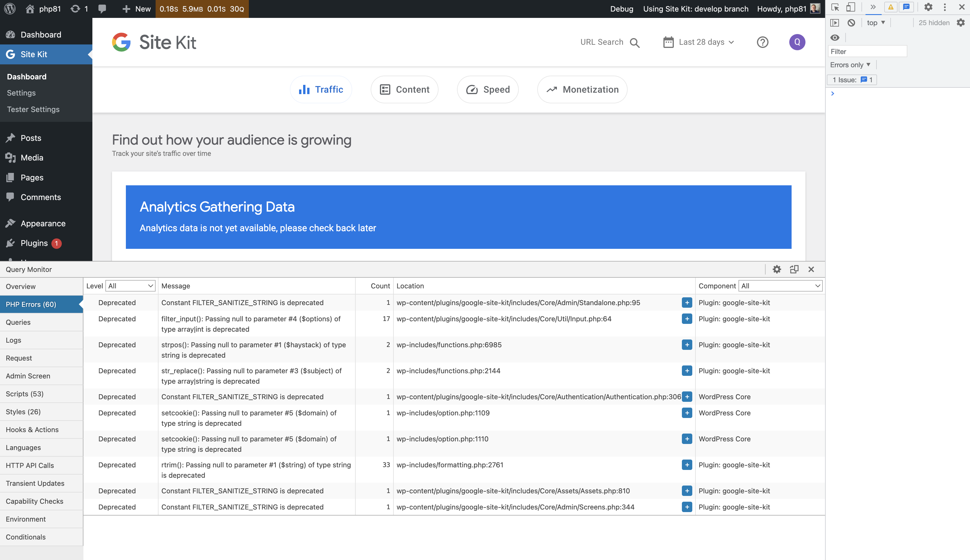This screenshot has width=970, height=560.
Task: Open the Queries panel
Action: tap(42, 322)
